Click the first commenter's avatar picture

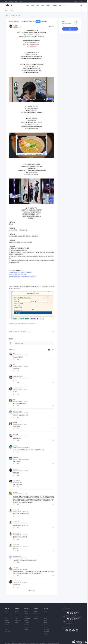click(x=11, y=354)
